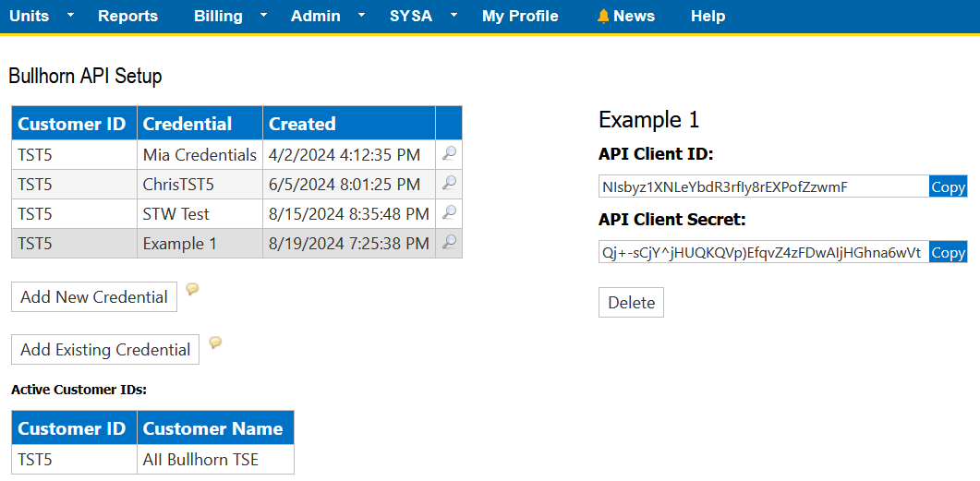Click the Customer Name column header
The width and height of the screenshot is (980, 481).
(x=215, y=427)
